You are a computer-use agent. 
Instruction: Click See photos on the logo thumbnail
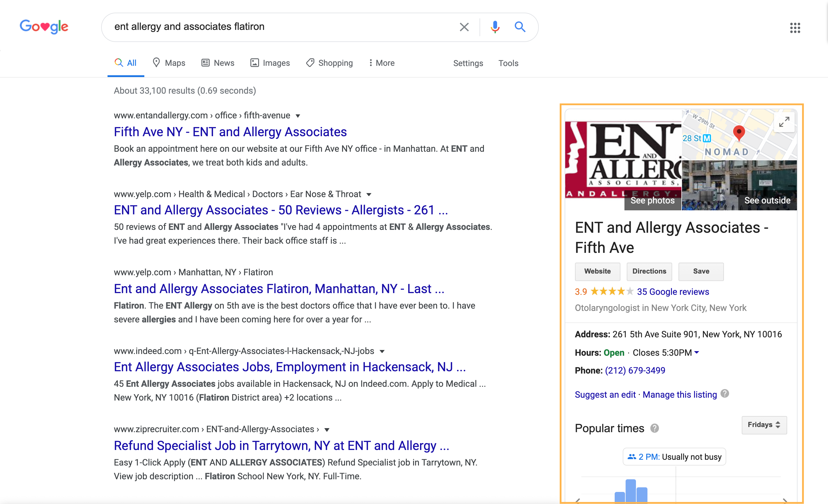(652, 201)
